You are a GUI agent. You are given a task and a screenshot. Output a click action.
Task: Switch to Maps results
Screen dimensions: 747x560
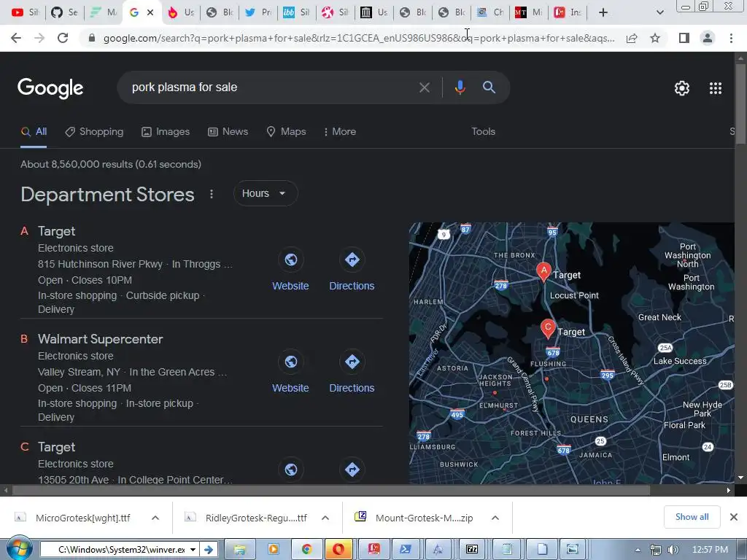click(x=286, y=132)
